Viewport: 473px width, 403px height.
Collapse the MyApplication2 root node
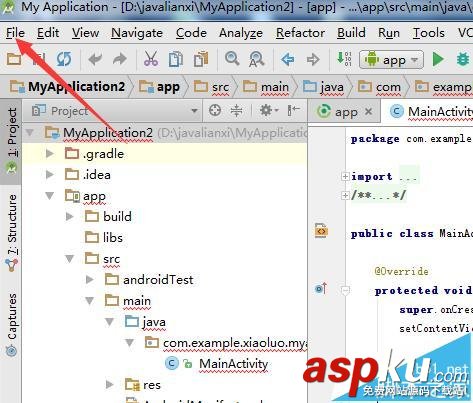30,133
